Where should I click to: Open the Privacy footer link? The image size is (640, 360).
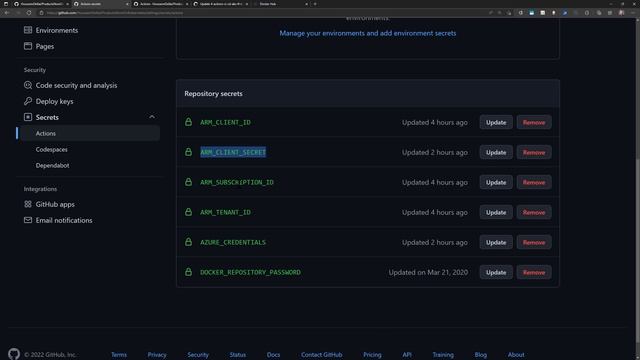[157, 355]
